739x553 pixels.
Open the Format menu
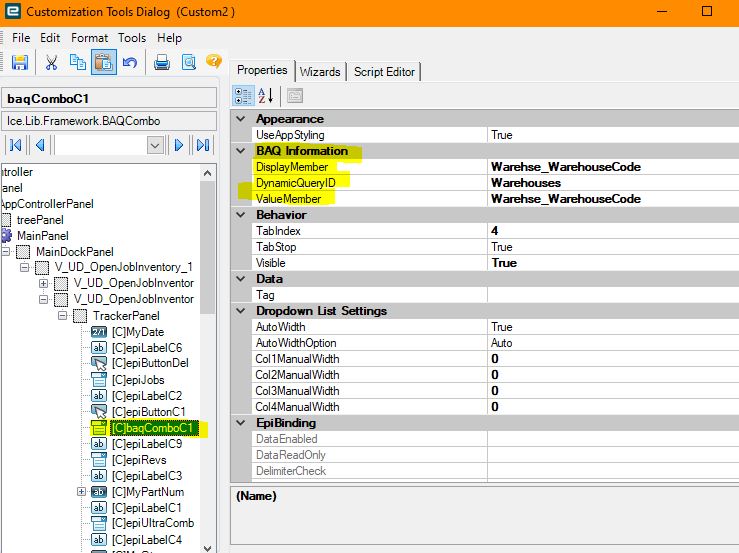click(x=90, y=38)
